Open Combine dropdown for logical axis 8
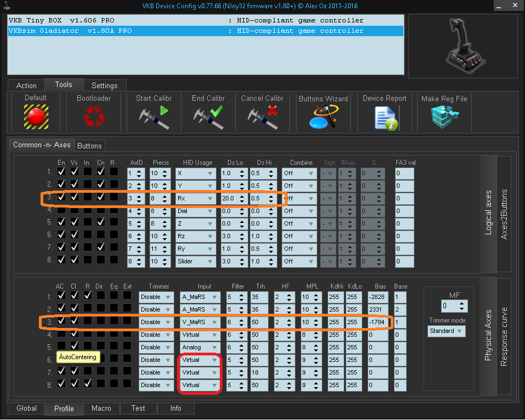This screenshot has width=525, height=420. tap(299, 261)
